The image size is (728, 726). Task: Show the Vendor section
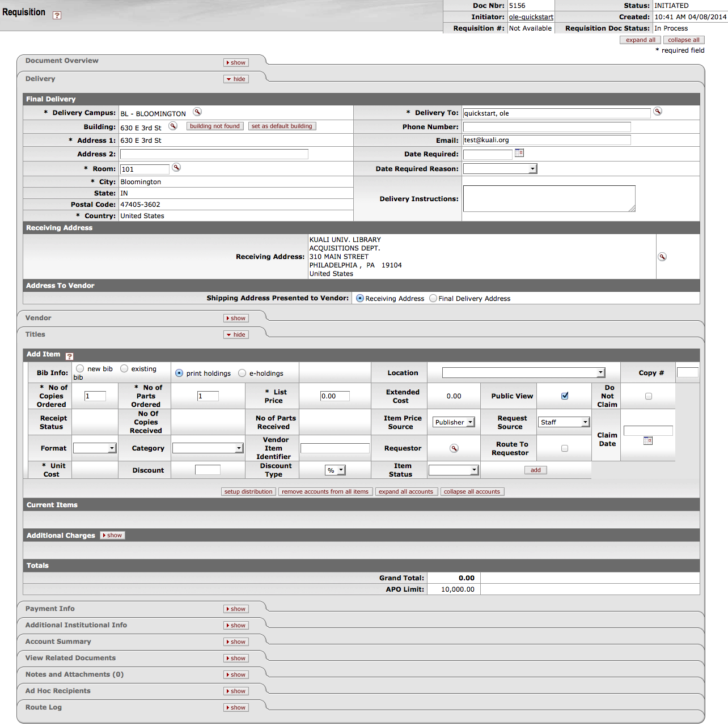[236, 319]
